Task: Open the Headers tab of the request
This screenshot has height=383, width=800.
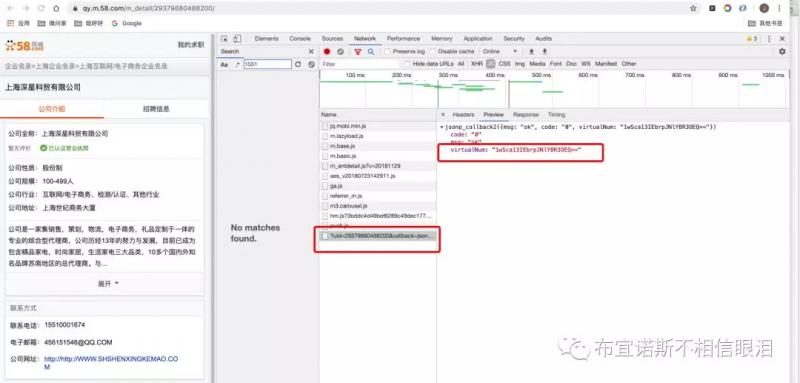Action: tap(463, 115)
